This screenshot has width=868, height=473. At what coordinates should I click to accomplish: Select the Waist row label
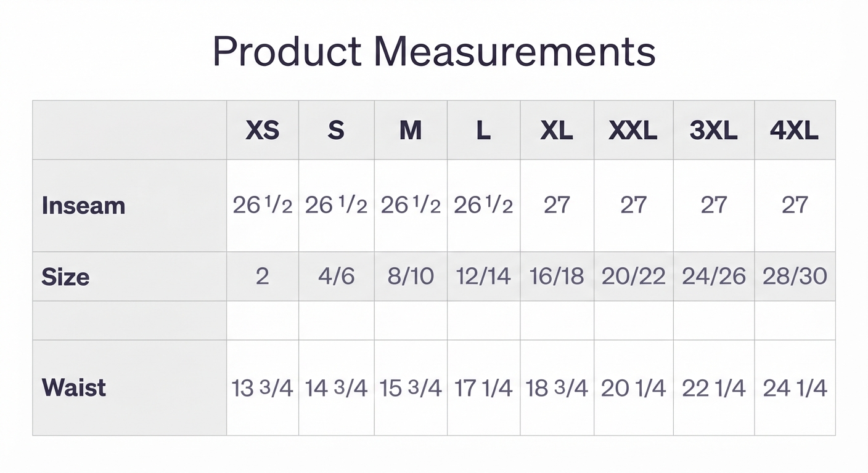[x=74, y=388]
